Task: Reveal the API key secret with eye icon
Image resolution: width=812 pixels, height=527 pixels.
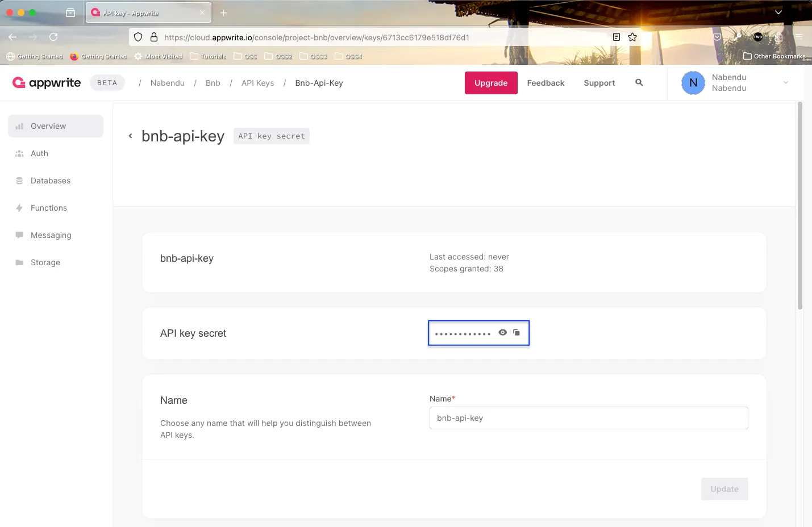Action: coord(502,333)
